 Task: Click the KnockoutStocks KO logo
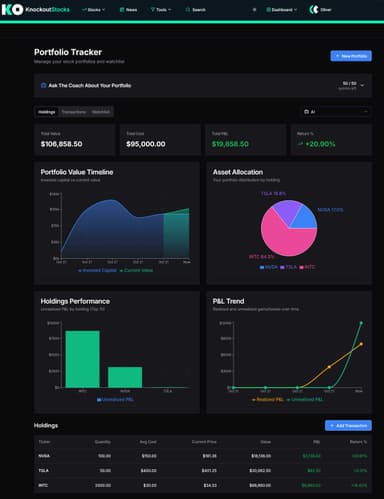pos(12,10)
